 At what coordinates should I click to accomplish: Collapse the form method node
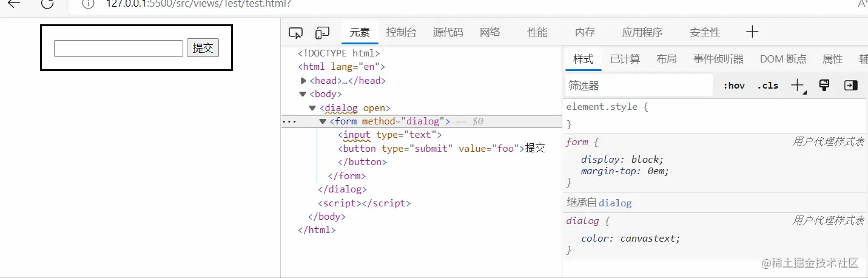click(323, 121)
